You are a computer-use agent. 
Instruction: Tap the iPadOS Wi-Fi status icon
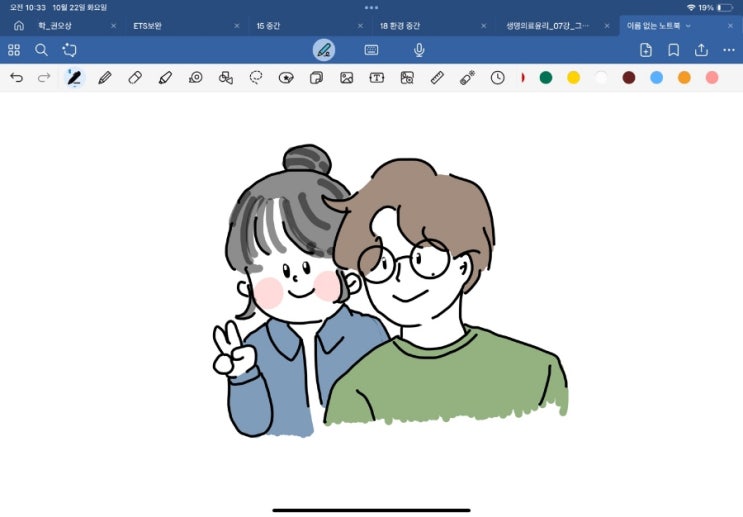pyautogui.click(x=691, y=8)
